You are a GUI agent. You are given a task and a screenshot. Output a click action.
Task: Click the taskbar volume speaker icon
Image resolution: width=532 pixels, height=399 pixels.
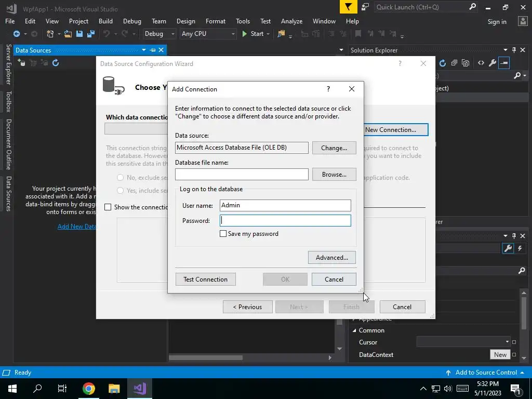tap(448, 389)
